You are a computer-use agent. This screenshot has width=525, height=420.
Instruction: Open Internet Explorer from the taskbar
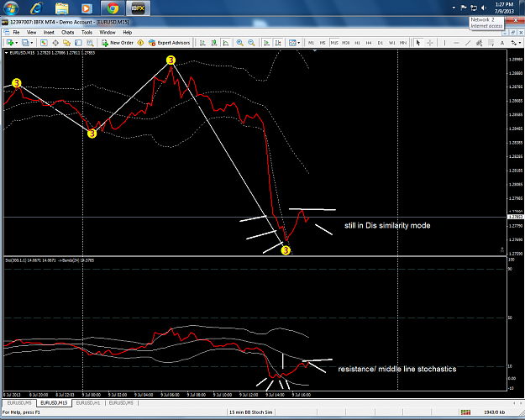pos(36,8)
